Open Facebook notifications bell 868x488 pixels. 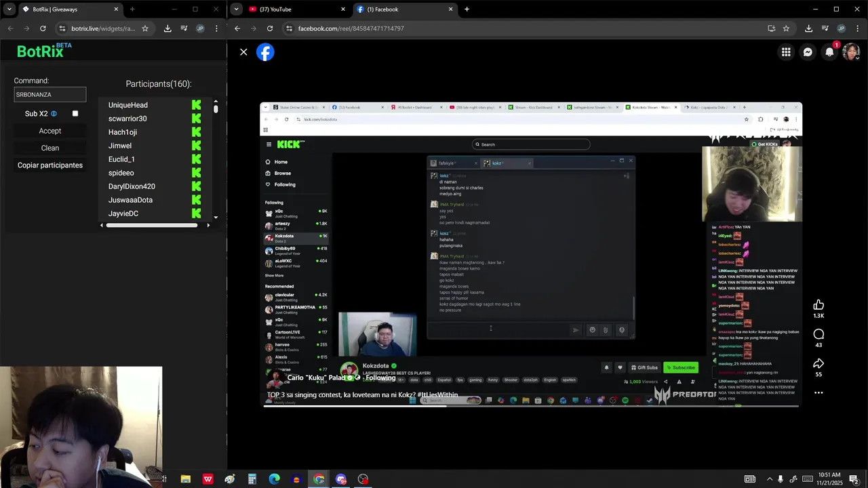829,52
